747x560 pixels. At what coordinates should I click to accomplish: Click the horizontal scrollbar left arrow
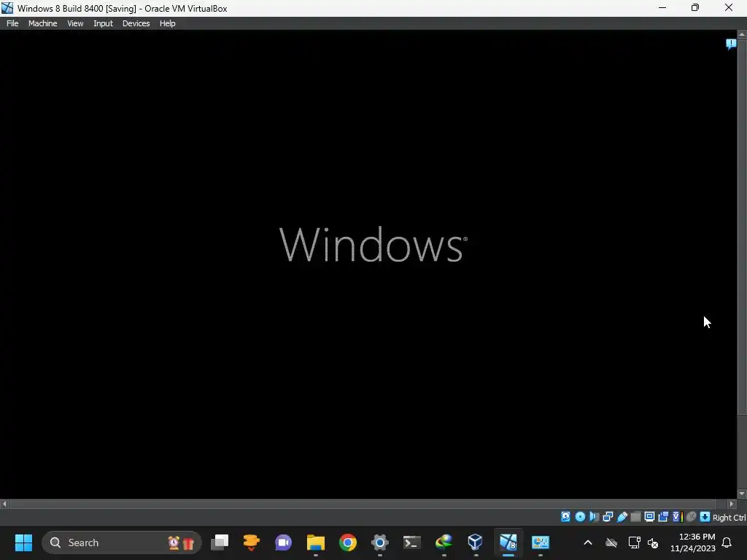point(5,504)
